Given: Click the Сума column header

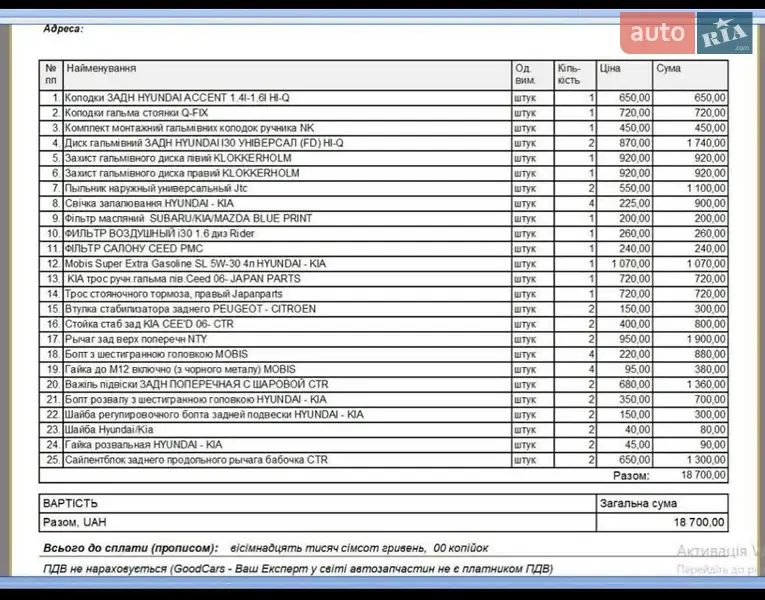Looking at the screenshot, I should (x=668, y=69).
